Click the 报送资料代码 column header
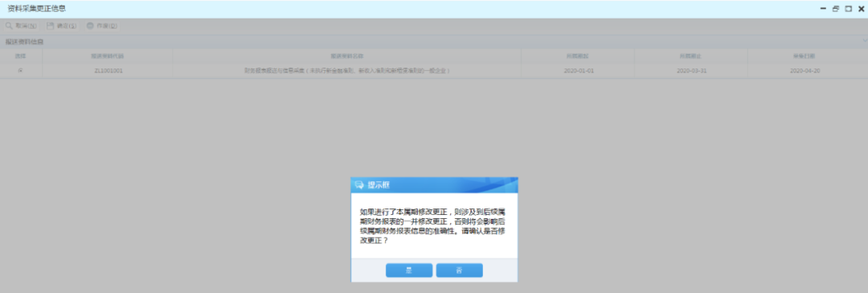 (108, 56)
